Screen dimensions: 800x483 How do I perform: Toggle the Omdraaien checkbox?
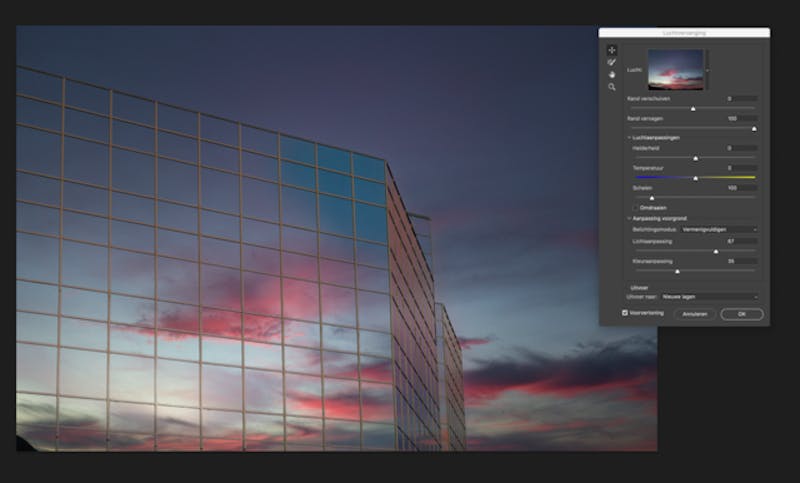635,208
